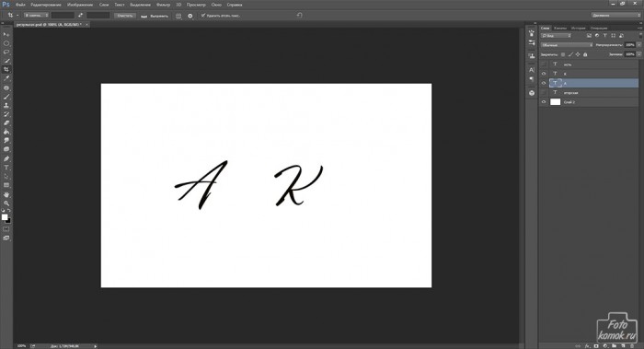Switch to the История tab

click(579, 28)
